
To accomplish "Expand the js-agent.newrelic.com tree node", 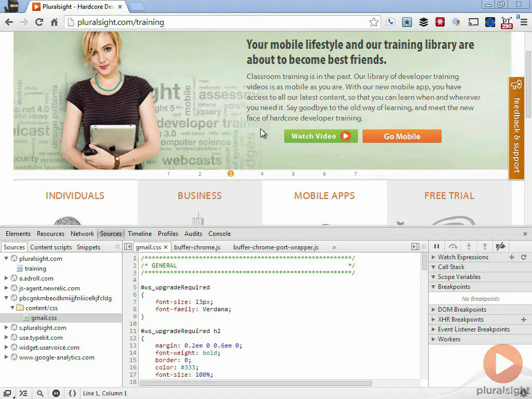I will coord(6,288).
